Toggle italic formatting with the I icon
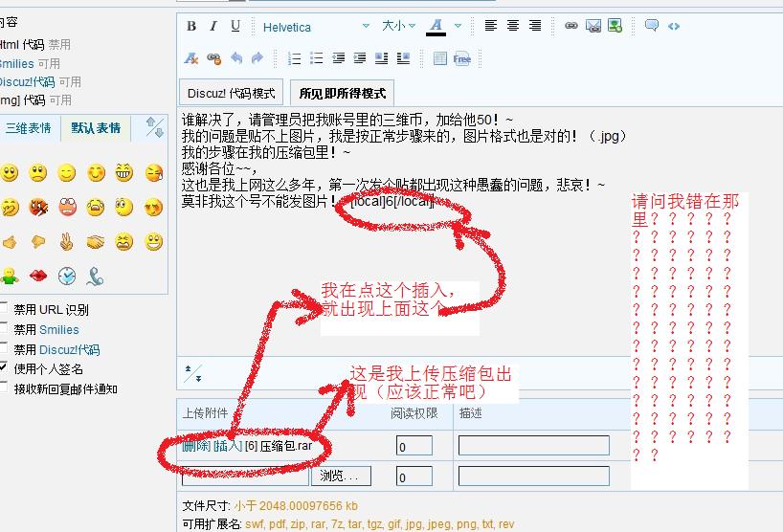Screen dimensions: 783x532 pyautogui.click(x=213, y=26)
